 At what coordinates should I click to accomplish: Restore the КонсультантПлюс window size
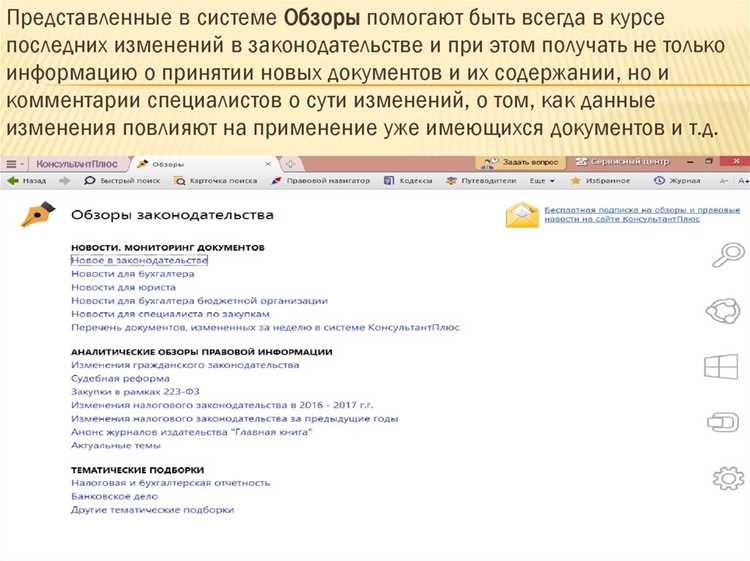tap(709, 162)
